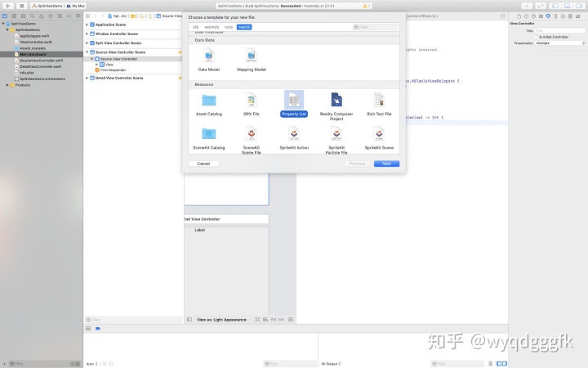Expand the Application Scene

coord(87,25)
